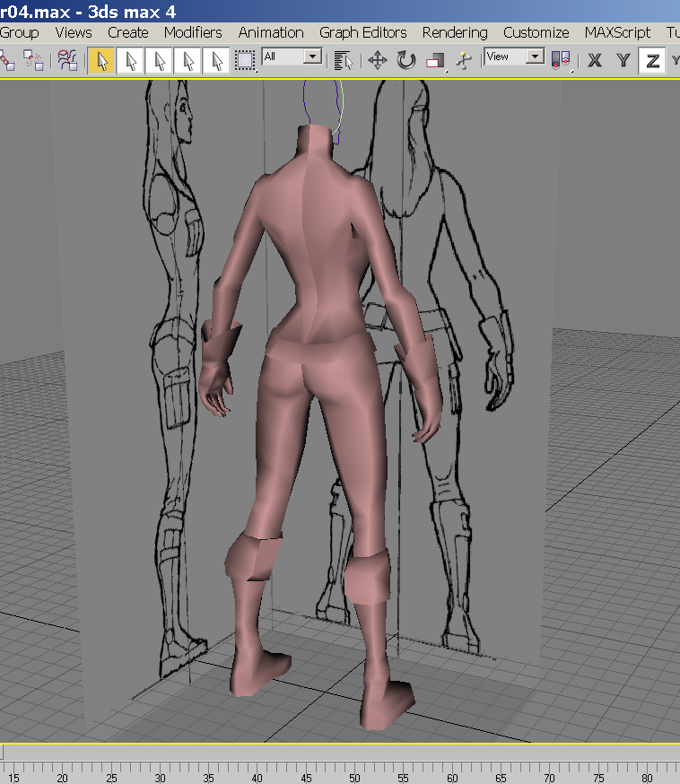Click the Bind to Space Warp icon
This screenshot has width=680, height=784.
point(67,60)
